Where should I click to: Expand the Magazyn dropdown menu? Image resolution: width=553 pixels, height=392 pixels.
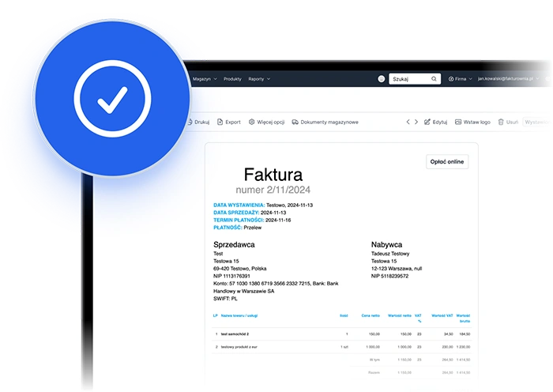pyautogui.click(x=204, y=79)
